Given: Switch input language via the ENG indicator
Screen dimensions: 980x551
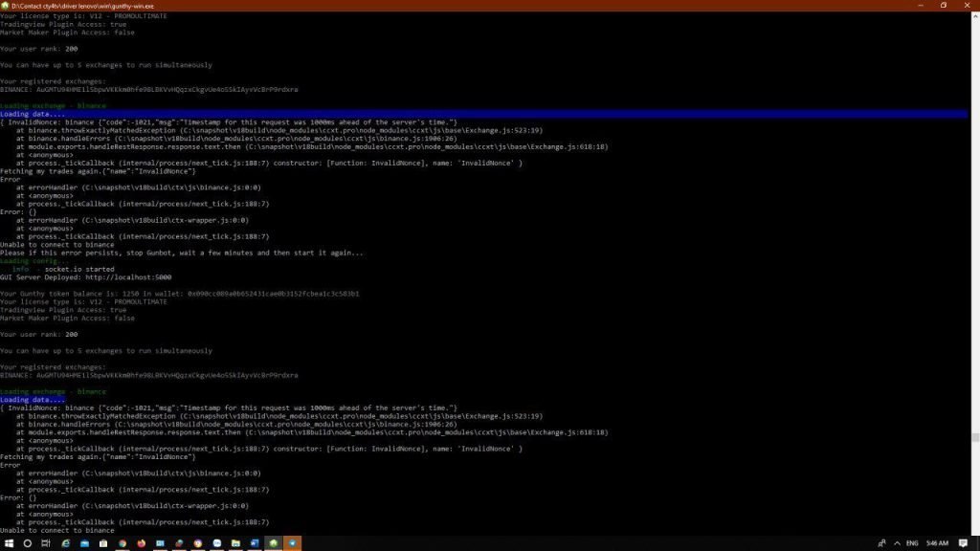Looking at the screenshot, I should 912,542.
